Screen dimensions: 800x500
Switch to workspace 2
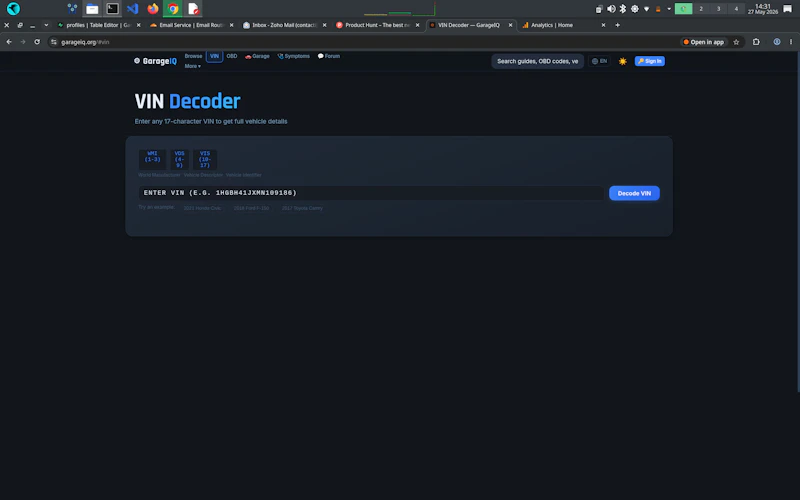(x=701, y=9)
